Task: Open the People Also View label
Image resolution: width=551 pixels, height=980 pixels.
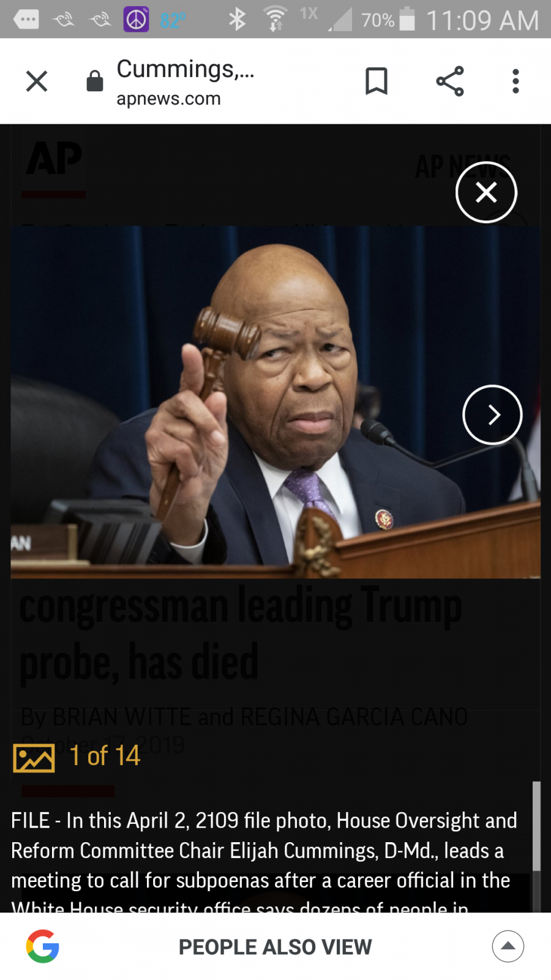Action: pos(275,947)
